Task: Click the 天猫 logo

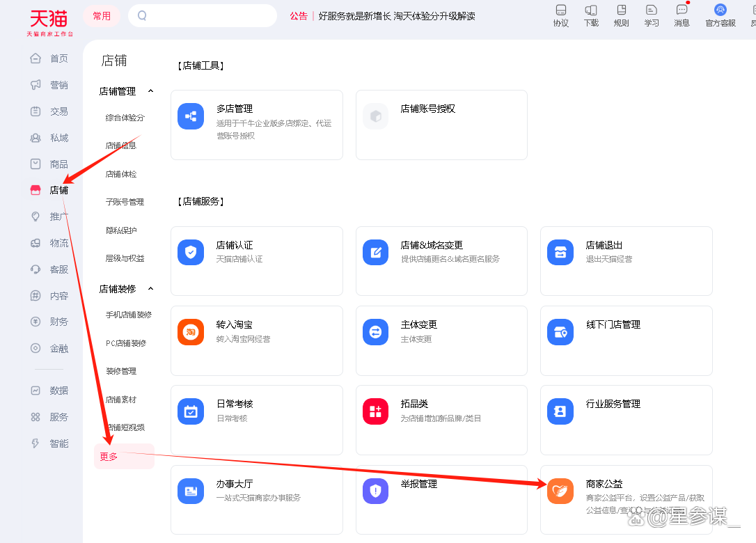Action: (x=49, y=23)
